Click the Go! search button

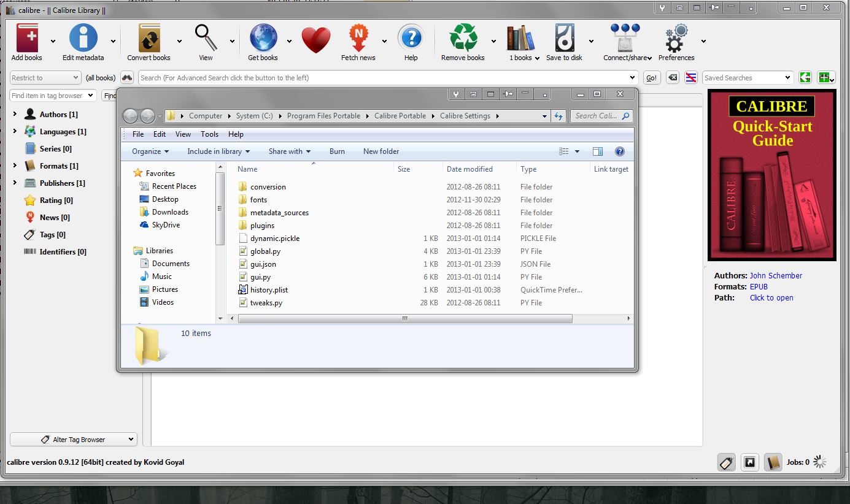point(651,78)
